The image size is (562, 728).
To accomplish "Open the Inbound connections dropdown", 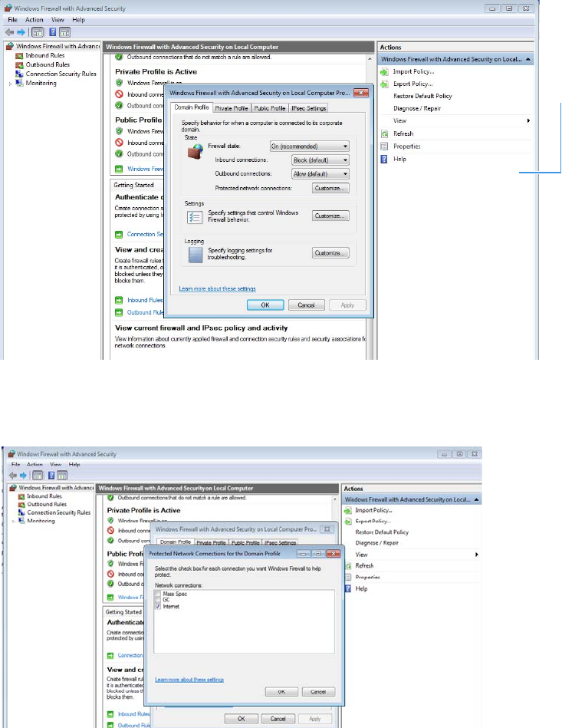I will 320,160.
